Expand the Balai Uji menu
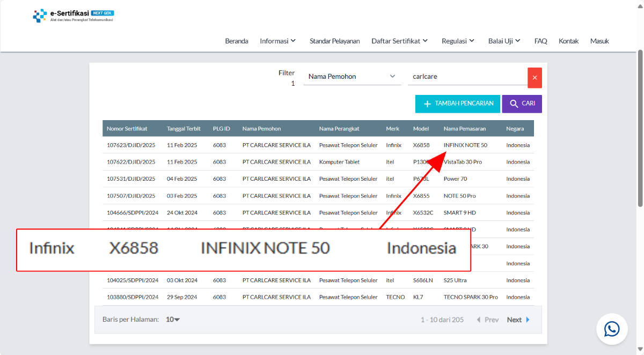The image size is (644, 355). (x=504, y=41)
